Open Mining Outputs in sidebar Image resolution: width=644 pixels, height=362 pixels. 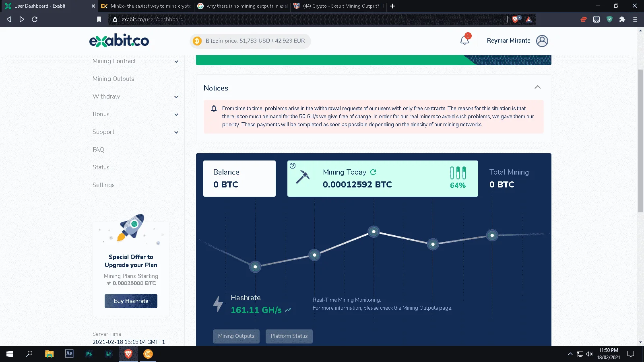(113, 79)
